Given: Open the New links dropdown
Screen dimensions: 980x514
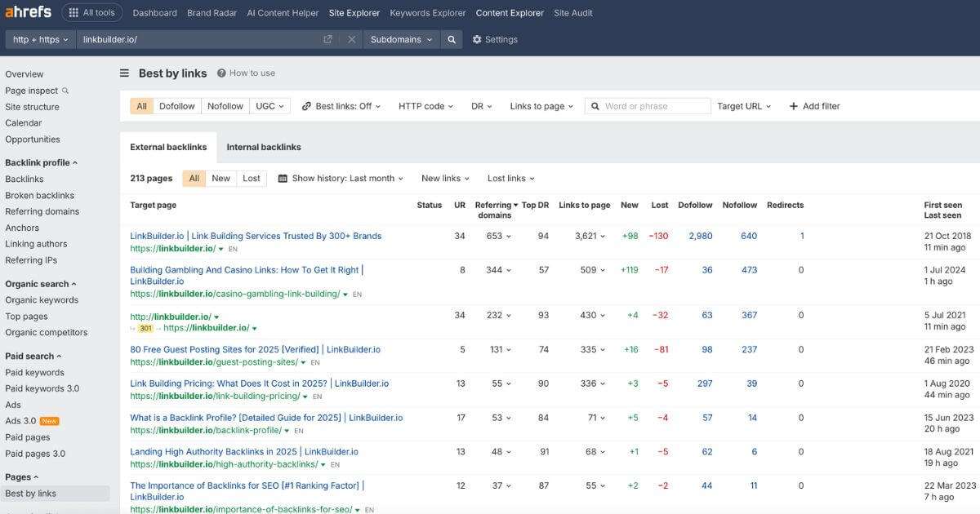Looking at the screenshot, I should click(445, 178).
